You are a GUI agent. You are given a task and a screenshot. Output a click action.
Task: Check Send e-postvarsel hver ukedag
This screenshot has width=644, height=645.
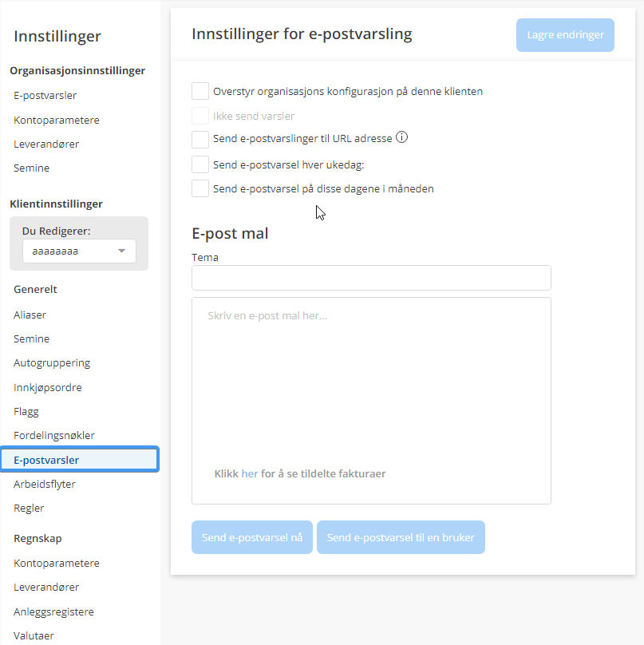pos(200,164)
